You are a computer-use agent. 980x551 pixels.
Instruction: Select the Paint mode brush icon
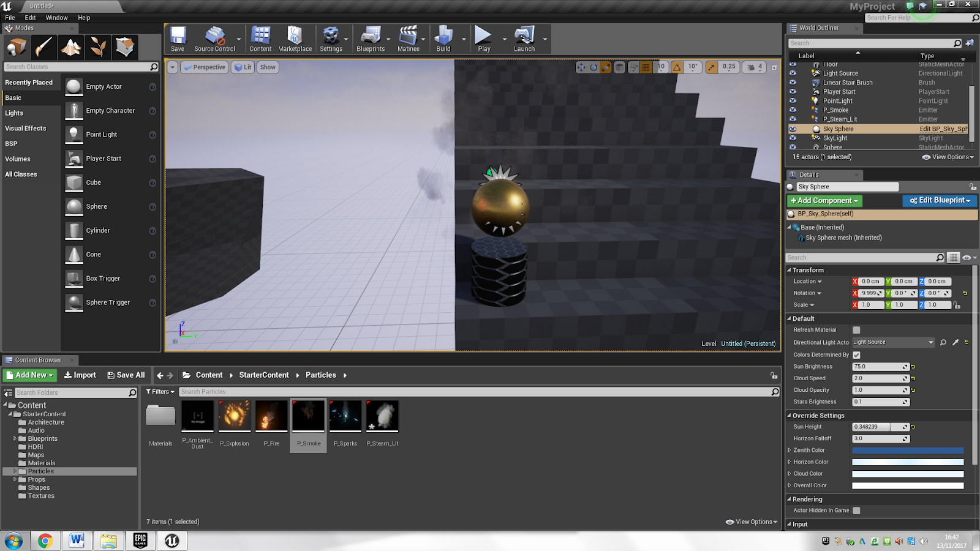(x=44, y=47)
